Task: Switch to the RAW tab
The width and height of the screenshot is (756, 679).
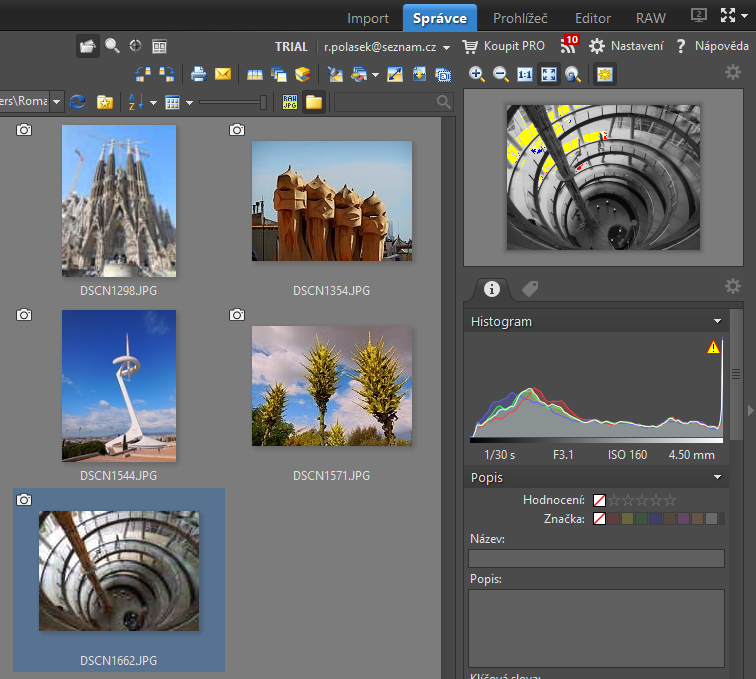Action: point(651,18)
